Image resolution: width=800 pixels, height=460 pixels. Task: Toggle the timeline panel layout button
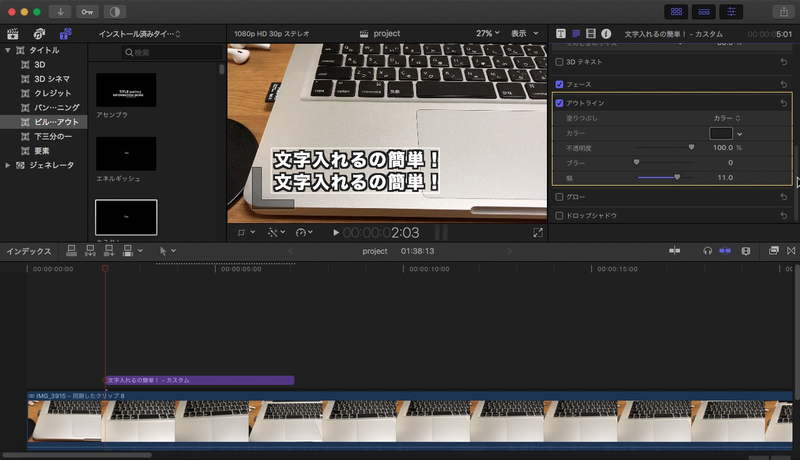point(704,12)
